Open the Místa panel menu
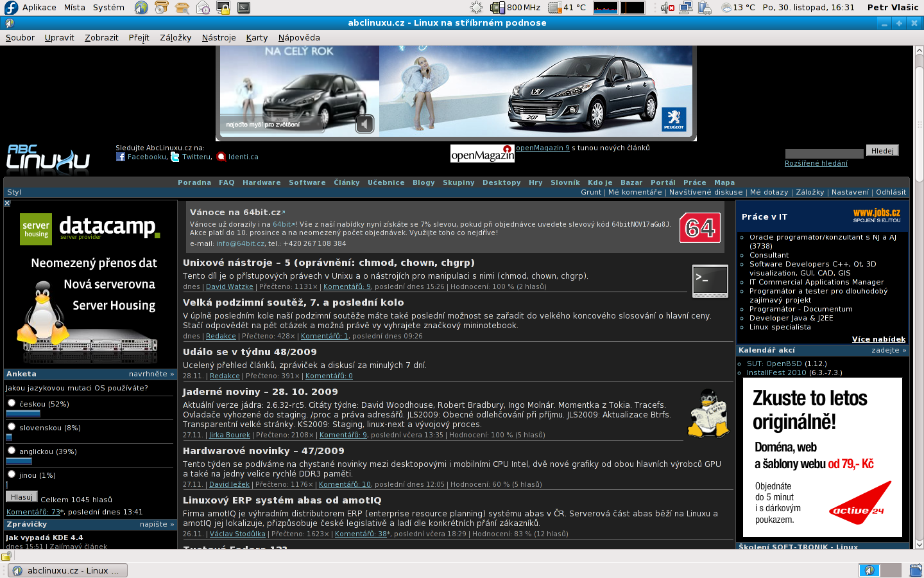Screen dimensions: 924x578 click(74, 8)
